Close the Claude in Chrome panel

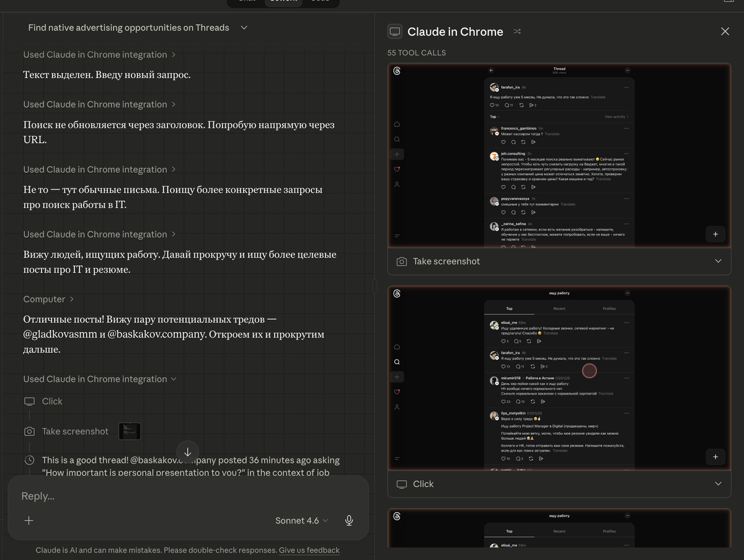pos(725,32)
